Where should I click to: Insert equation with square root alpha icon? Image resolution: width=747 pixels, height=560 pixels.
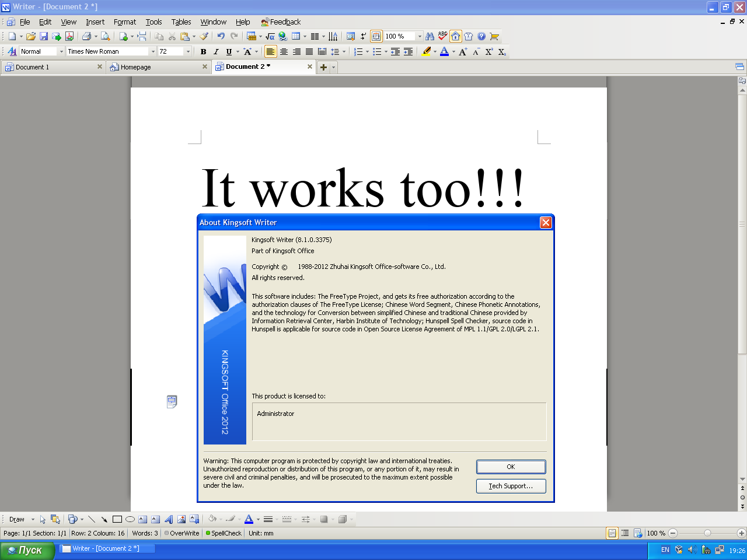pyautogui.click(x=270, y=36)
